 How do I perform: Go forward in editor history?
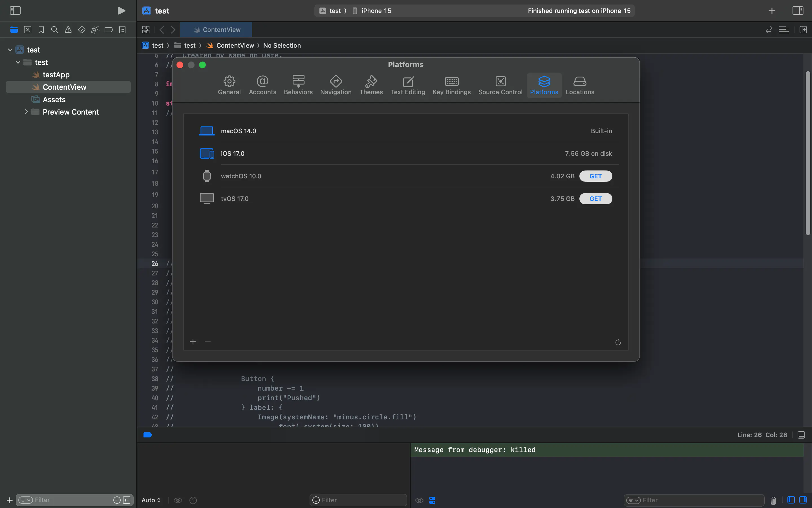click(173, 30)
